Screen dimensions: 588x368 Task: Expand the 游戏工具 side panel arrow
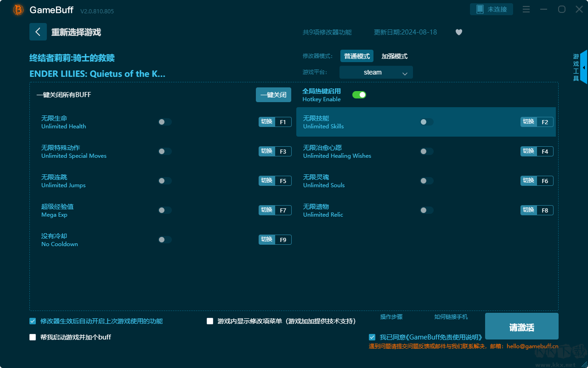pyautogui.click(x=584, y=67)
